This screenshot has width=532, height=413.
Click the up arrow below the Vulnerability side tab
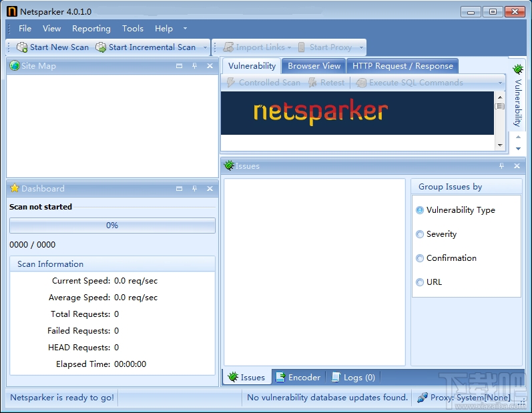pyautogui.click(x=518, y=137)
